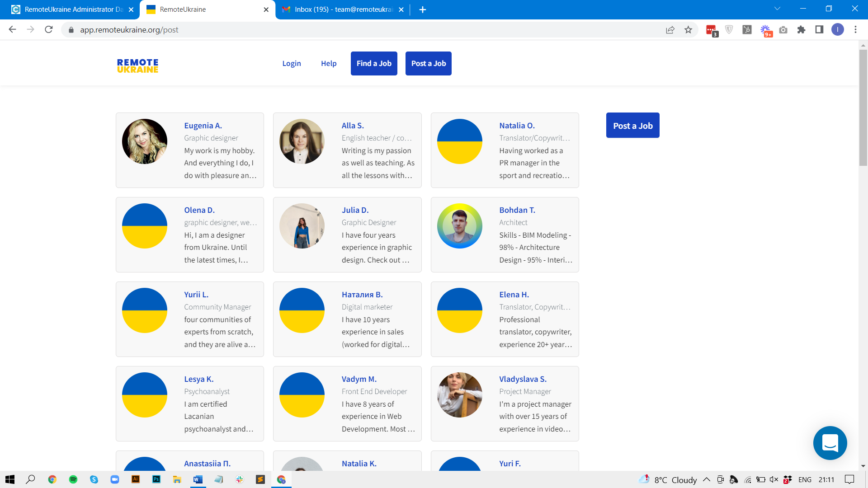Click the Chrome profile avatar icon

point(838,30)
